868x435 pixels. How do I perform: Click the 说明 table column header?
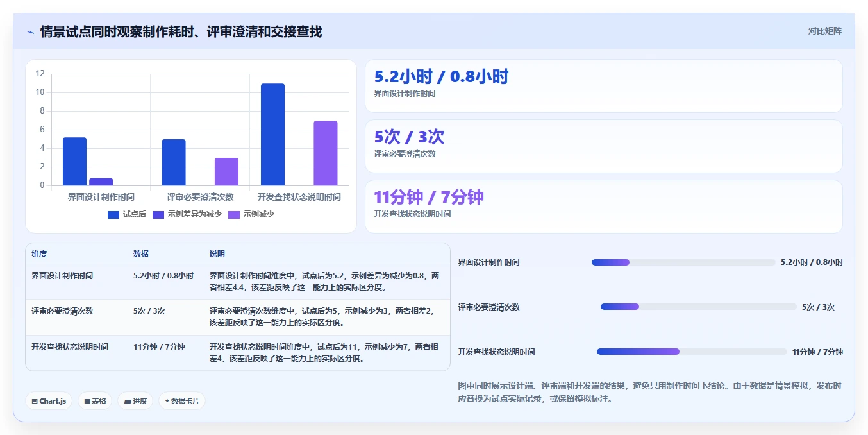point(217,254)
